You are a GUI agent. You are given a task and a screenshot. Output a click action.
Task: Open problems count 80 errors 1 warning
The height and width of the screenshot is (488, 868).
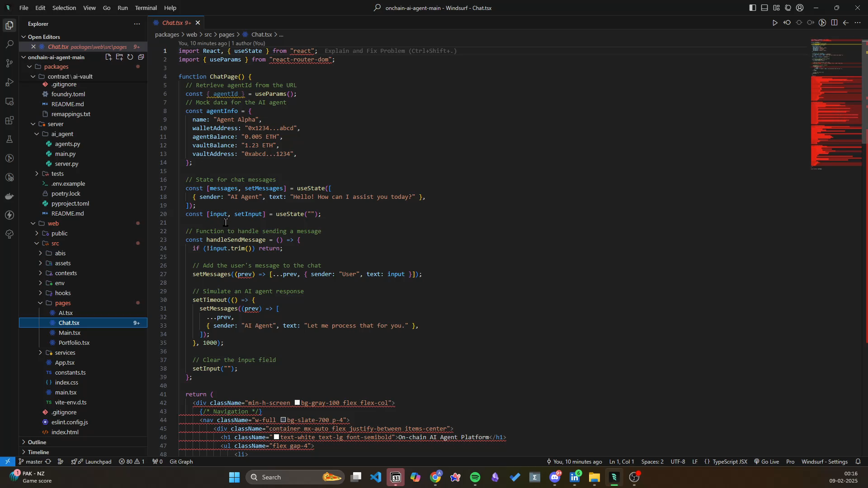pos(132,462)
